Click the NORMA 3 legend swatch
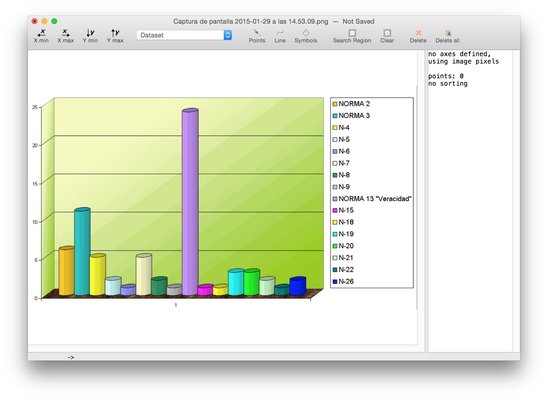This screenshot has width=548, height=400. coord(335,116)
